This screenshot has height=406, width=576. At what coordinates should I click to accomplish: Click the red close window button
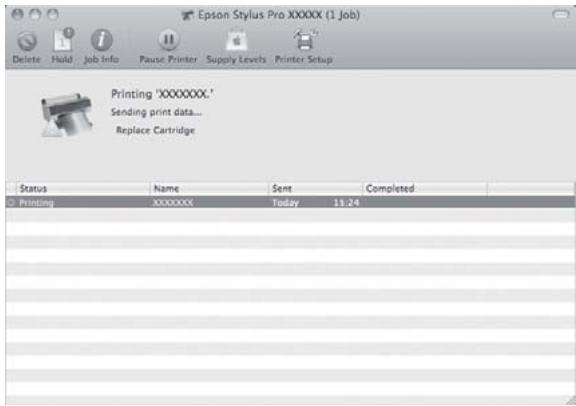pos(17,15)
